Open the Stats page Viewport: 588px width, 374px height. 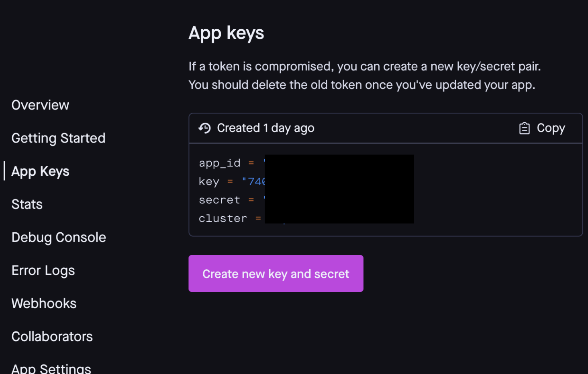[x=27, y=204]
